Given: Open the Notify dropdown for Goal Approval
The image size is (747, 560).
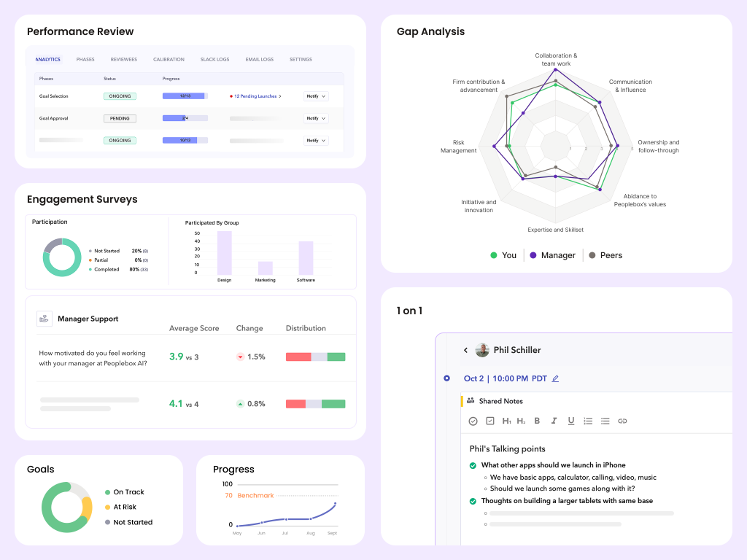Looking at the screenshot, I should tap(316, 118).
